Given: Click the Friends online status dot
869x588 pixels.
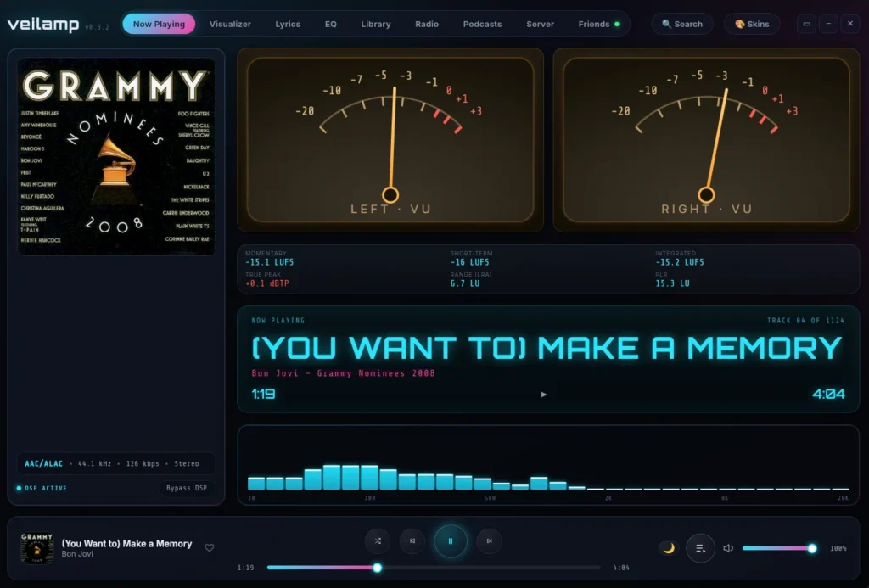Looking at the screenshot, I should click(617, 25).
